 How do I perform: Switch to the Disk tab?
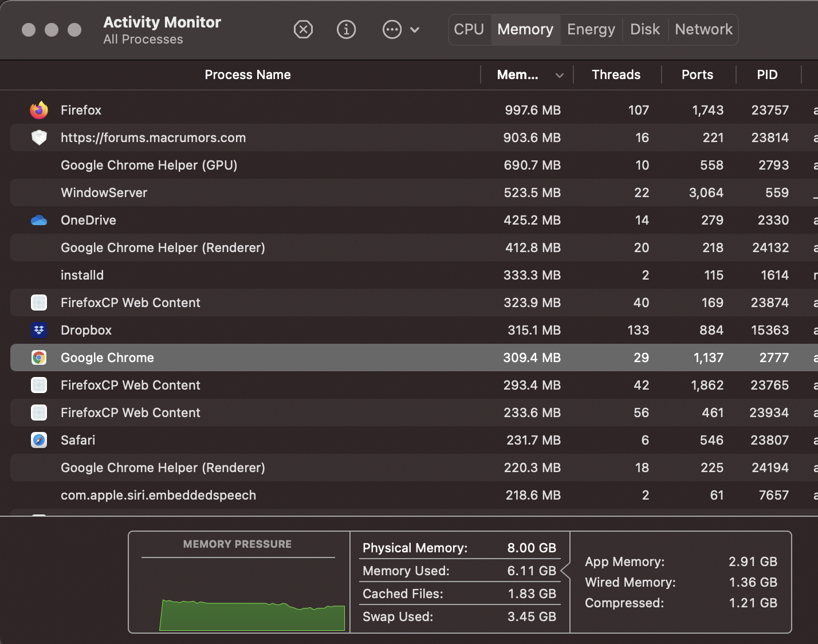645,29
